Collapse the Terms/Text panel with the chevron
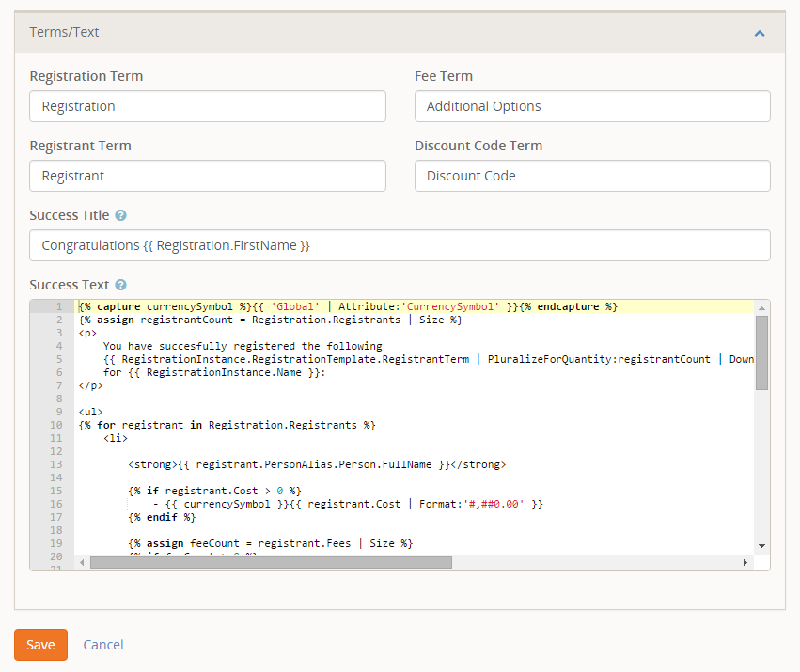Screen dimensions: 800x672 click(x=760, y=33)
